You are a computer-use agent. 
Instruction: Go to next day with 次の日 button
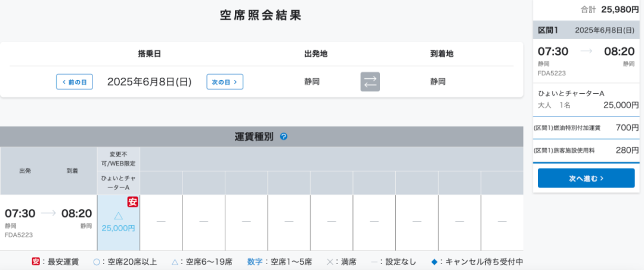click(225, 82)
